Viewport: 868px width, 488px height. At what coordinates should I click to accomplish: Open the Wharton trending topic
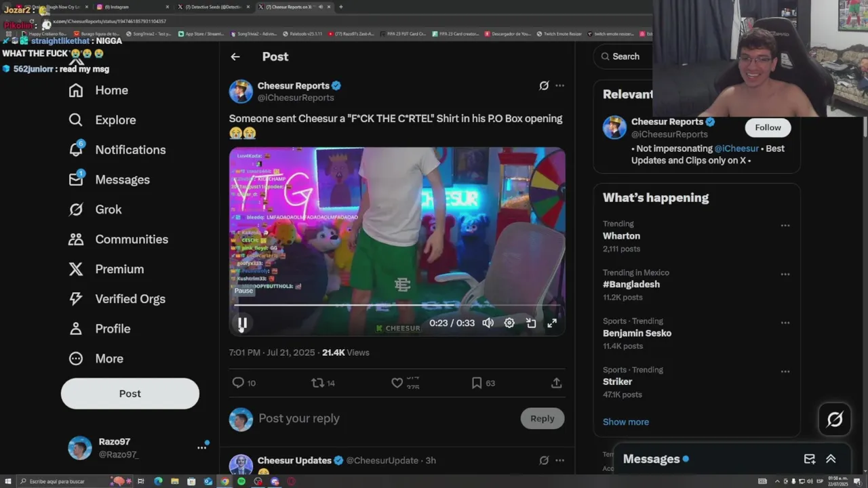coord(621,236)
